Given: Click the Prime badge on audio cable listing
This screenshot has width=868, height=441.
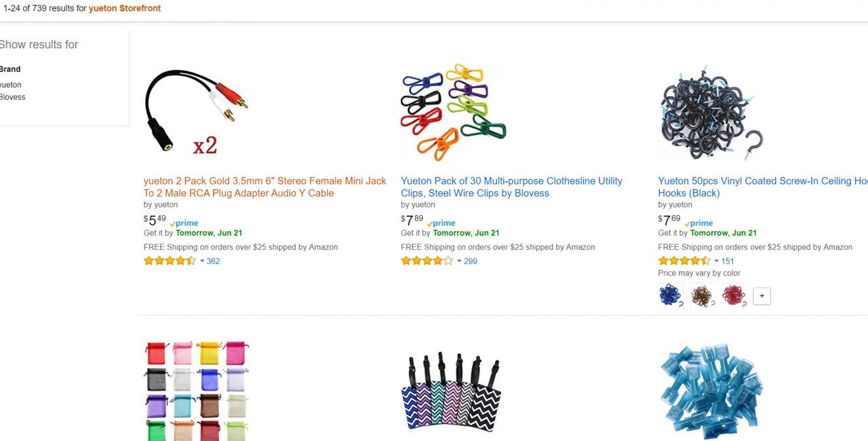Looking at the screenshot, I should (184, 223).
